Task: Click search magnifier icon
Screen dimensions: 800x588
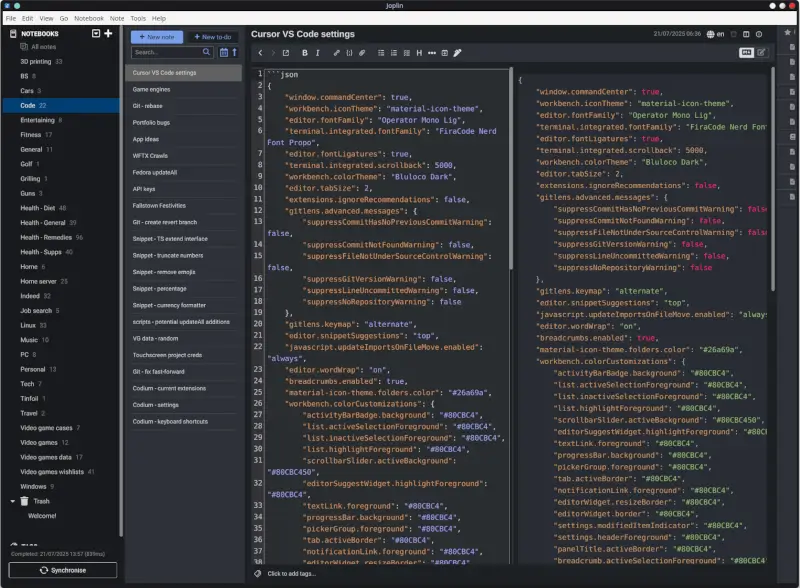Action: point(206,52)
